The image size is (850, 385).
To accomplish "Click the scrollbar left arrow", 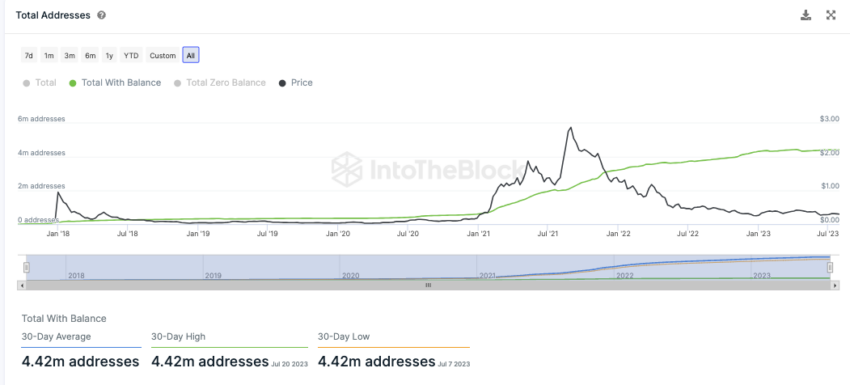I will tap(22, 285).
